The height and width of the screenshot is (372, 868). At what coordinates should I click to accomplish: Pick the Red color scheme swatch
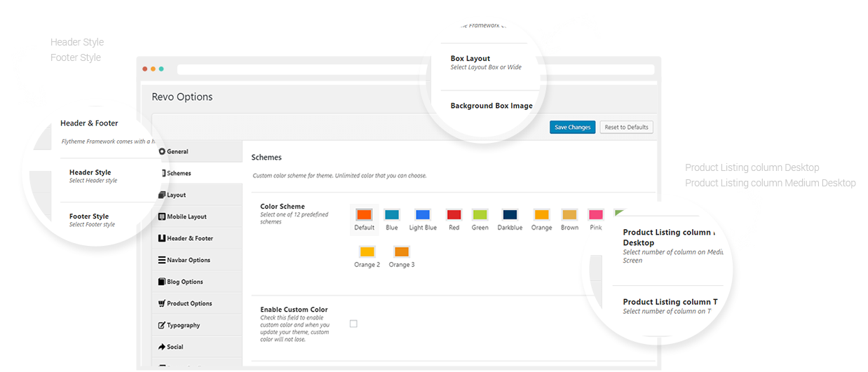coord(454,214)
